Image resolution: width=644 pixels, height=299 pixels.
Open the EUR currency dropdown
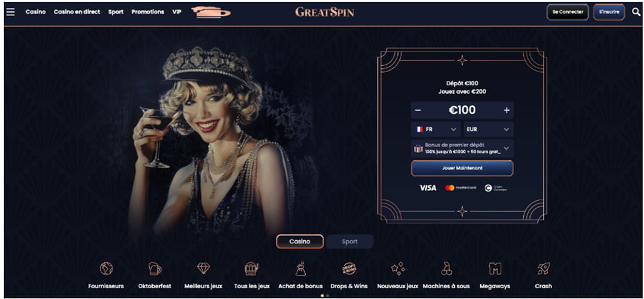pos(489,129)
